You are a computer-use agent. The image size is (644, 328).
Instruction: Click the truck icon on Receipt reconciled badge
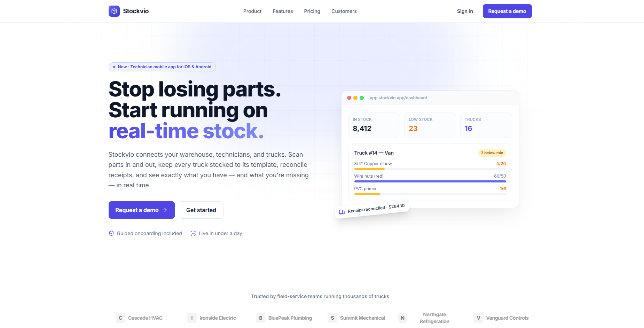click(x=342, y=212)
